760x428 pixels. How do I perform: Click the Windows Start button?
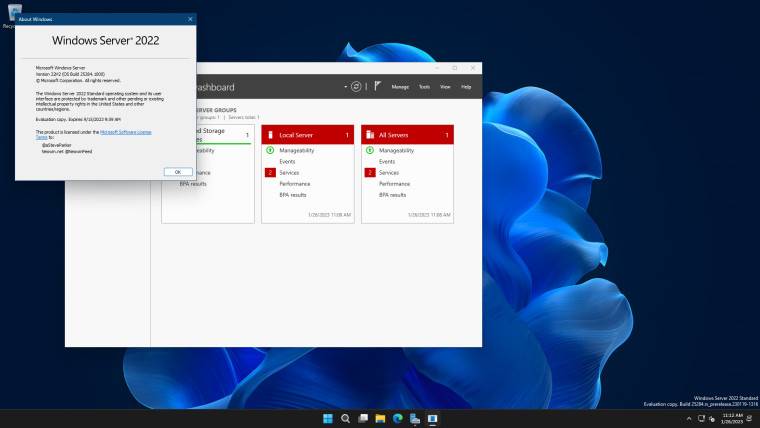click(328, 418)
